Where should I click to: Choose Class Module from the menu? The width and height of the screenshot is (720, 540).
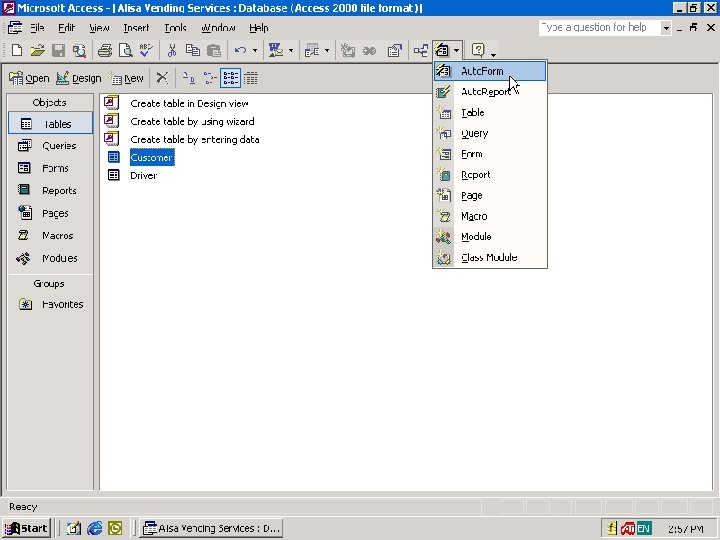490,257
